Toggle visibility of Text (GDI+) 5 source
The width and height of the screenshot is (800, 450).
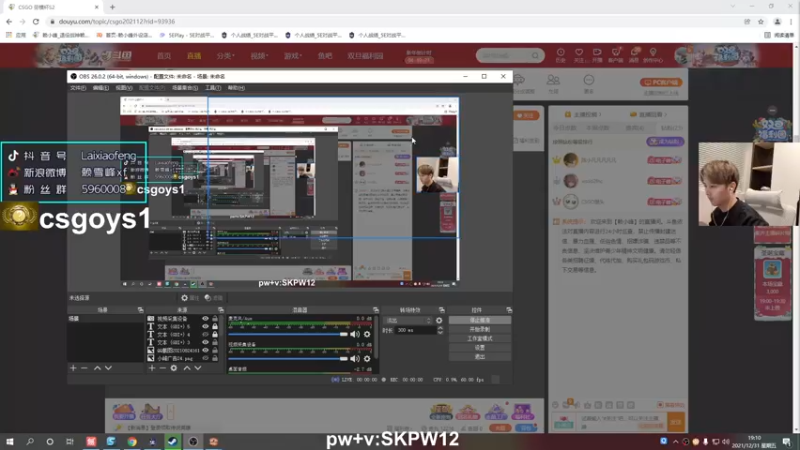(205, 327)
